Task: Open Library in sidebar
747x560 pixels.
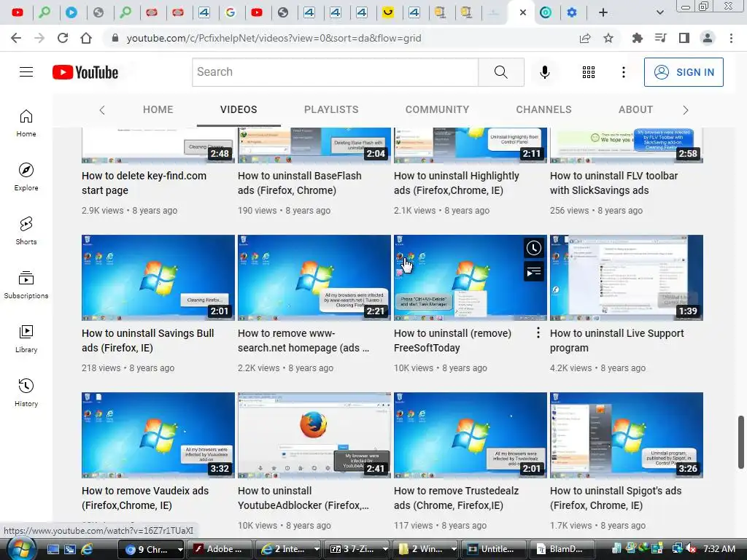Action: (26, 338)
